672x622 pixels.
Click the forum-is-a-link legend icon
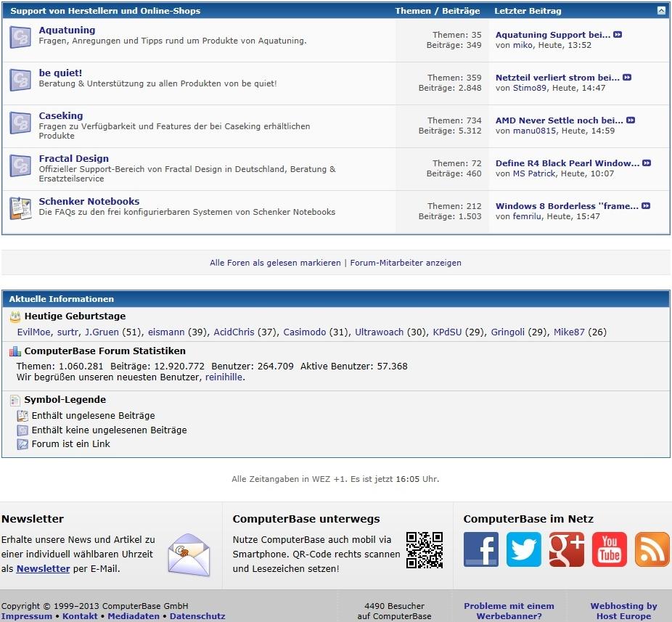[x=22, y=444]
